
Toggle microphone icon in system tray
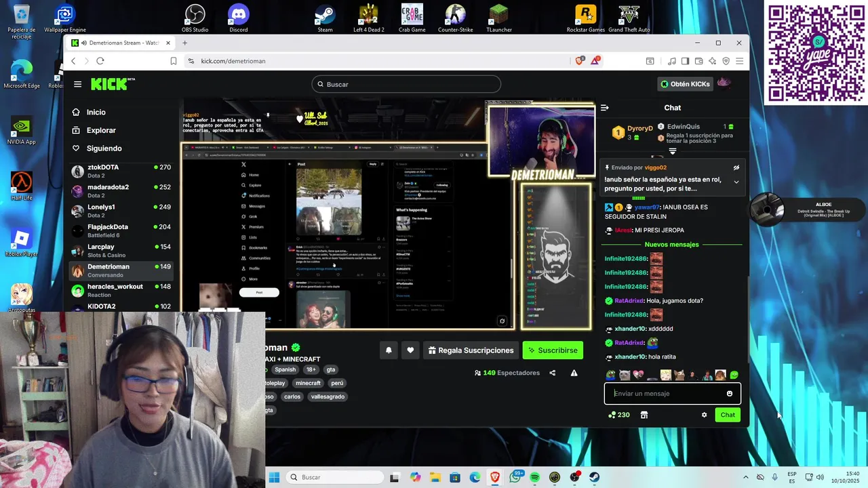pos(775,477)
